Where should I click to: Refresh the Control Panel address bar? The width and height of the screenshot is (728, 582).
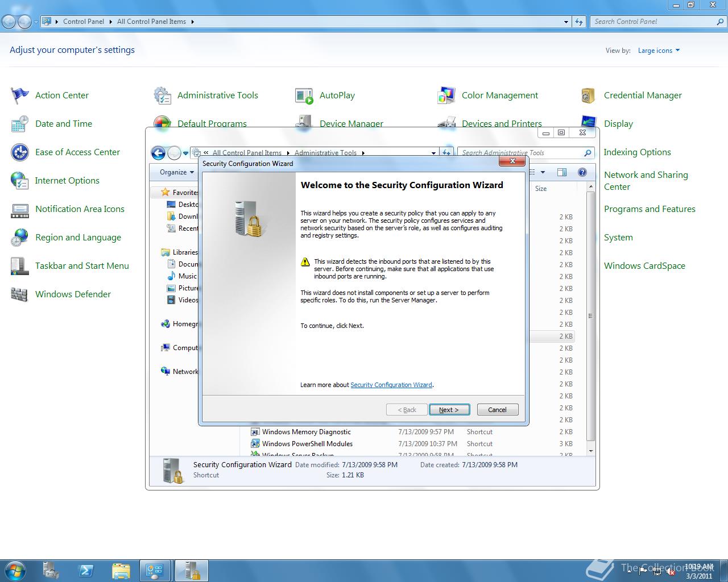579,22
